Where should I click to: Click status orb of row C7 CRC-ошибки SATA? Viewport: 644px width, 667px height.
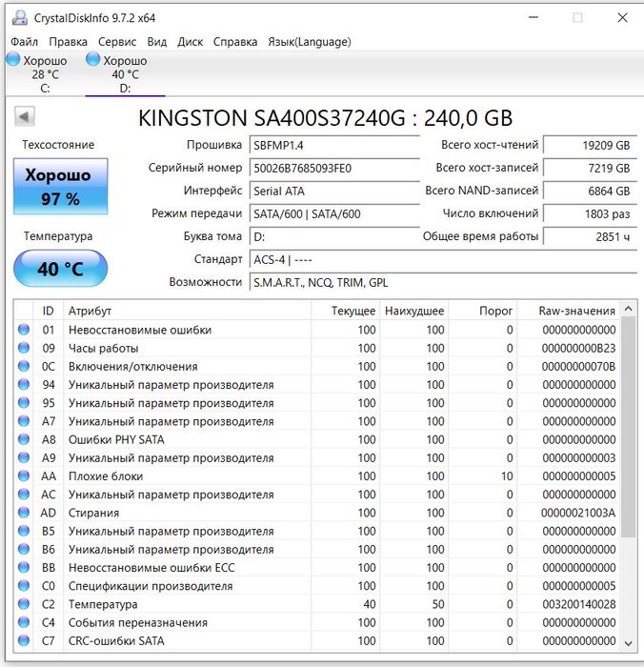point(24,640)
